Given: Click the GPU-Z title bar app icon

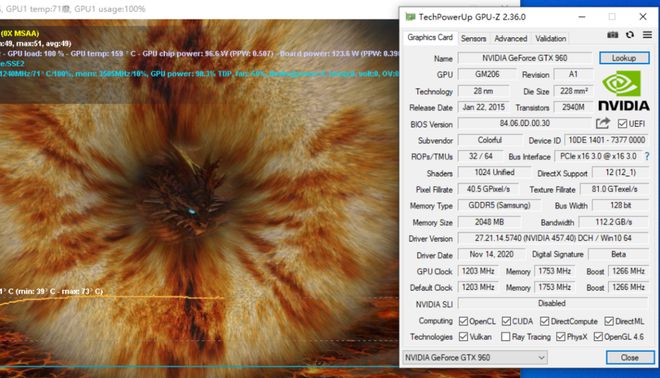Looking at the screenshot, I should pyautogui.click(x=410, y=17).
